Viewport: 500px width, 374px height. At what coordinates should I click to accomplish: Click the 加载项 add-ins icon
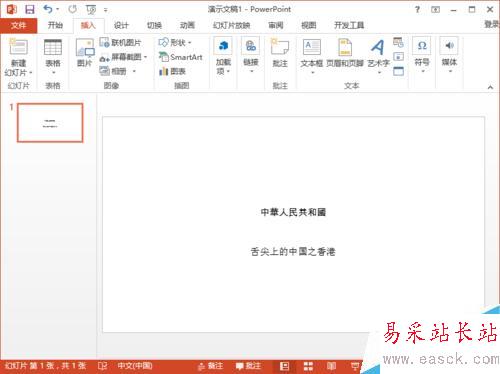pos(223,46)
